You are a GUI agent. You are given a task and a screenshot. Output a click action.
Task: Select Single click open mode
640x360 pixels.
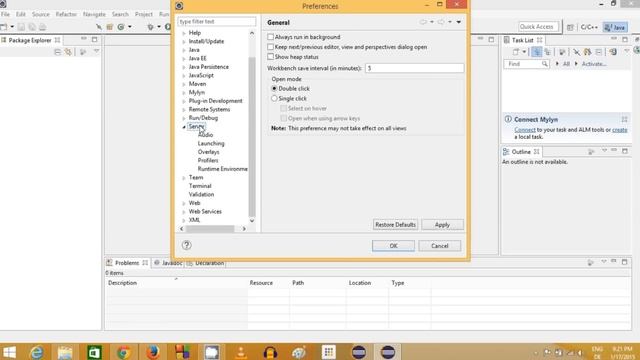click(x=274, y=98)
